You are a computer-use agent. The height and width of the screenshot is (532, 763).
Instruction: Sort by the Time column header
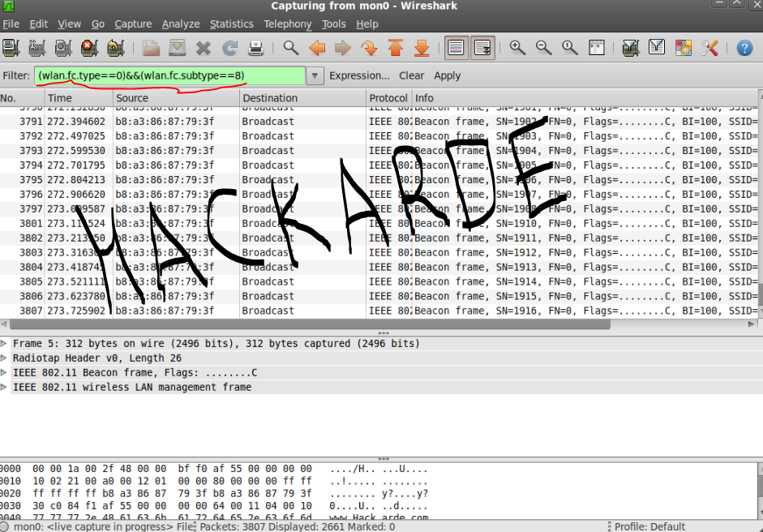point(79,98)
